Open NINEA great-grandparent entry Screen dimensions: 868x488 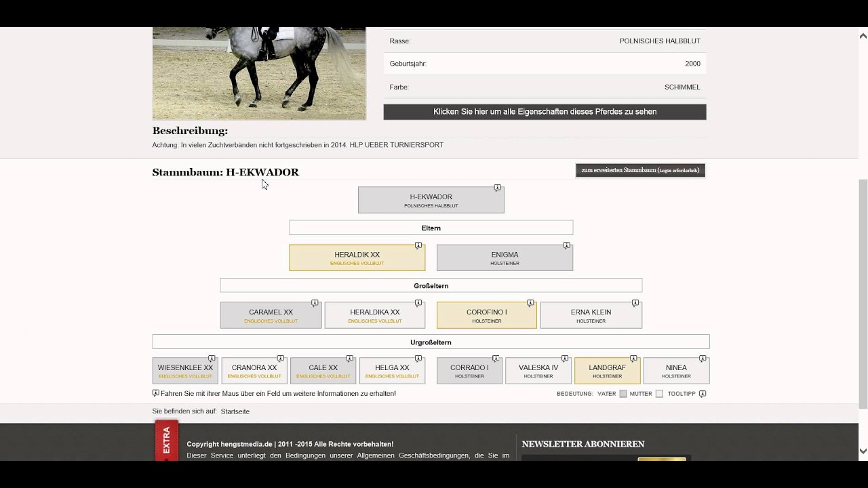676,371
